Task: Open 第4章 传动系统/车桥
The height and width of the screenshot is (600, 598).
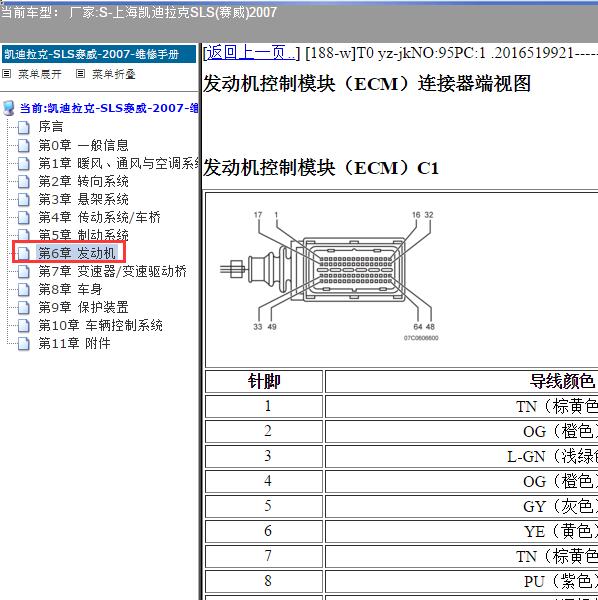Action: pyautogui.click(x=99, y=217)
